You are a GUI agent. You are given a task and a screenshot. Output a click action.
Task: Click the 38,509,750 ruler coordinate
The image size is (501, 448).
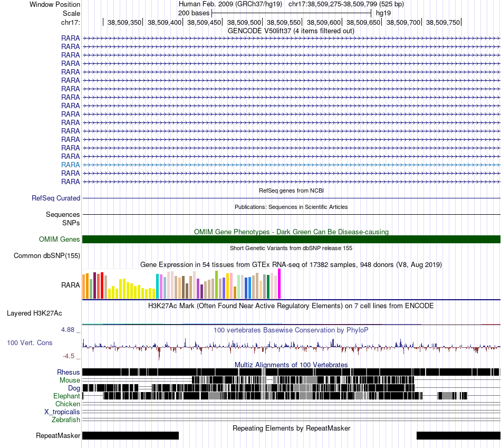443,22
